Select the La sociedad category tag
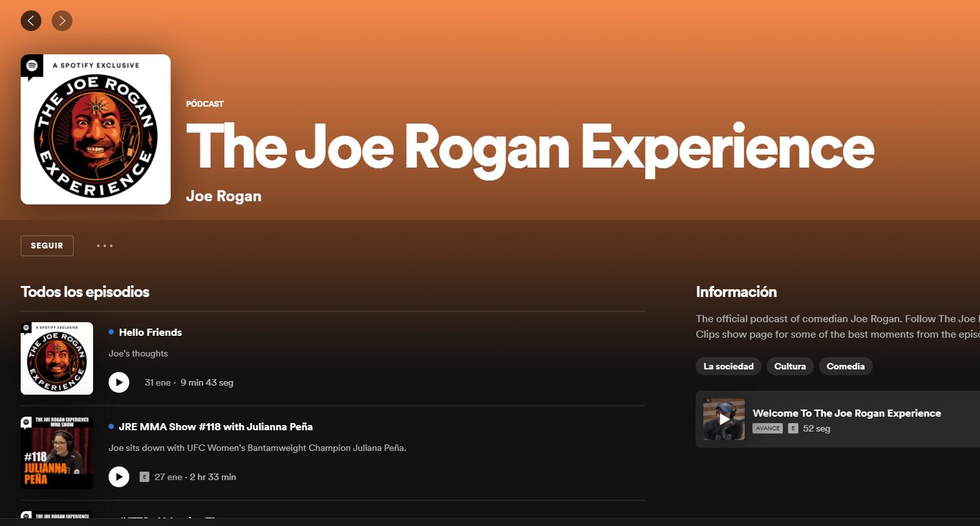The width and height of the screenshot is (980, 526). tap(728, 366)
